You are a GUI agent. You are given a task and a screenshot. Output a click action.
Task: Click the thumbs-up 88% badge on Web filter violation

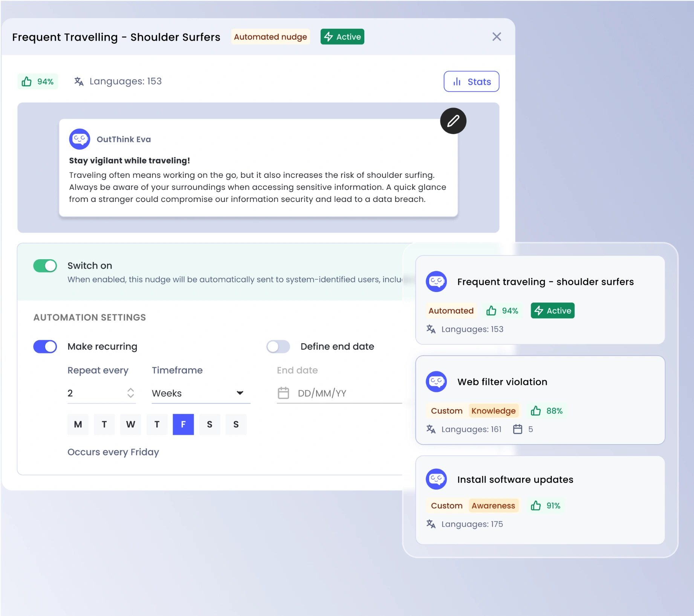pyautogui.click(x=546, y=411)
